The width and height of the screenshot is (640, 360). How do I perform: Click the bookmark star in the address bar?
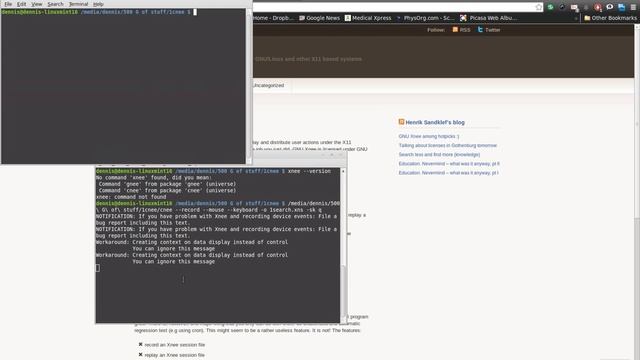point(539,7)
